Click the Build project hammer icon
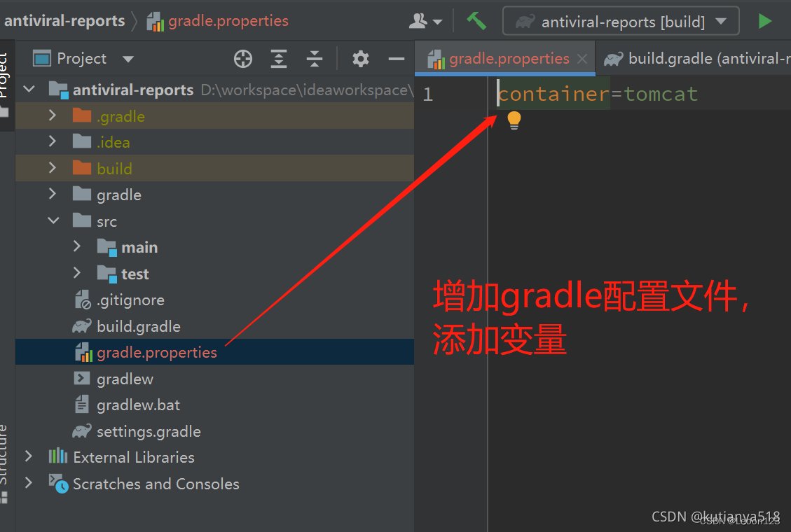The image size is (791, 532). [x=476, y=21]
